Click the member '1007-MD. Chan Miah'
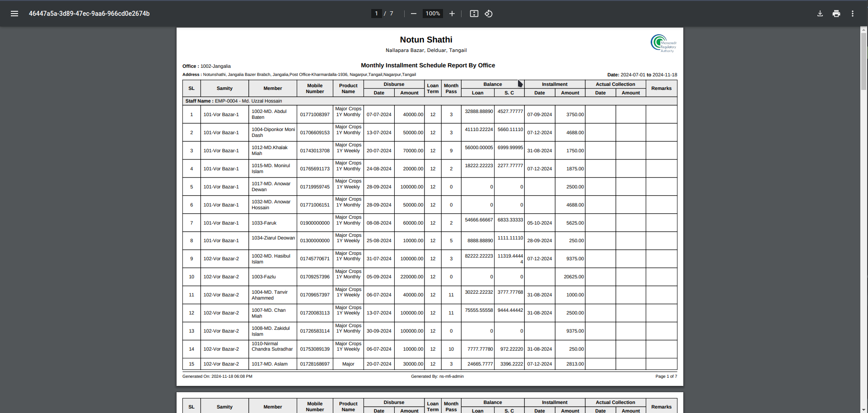This screenshot has width=868, height=413. click(x=269, y=313)
